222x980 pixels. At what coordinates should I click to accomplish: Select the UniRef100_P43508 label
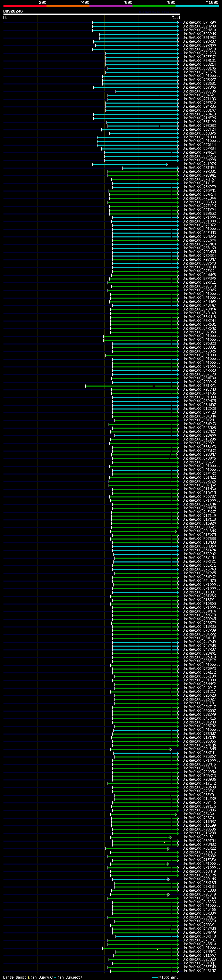(199, 428)
